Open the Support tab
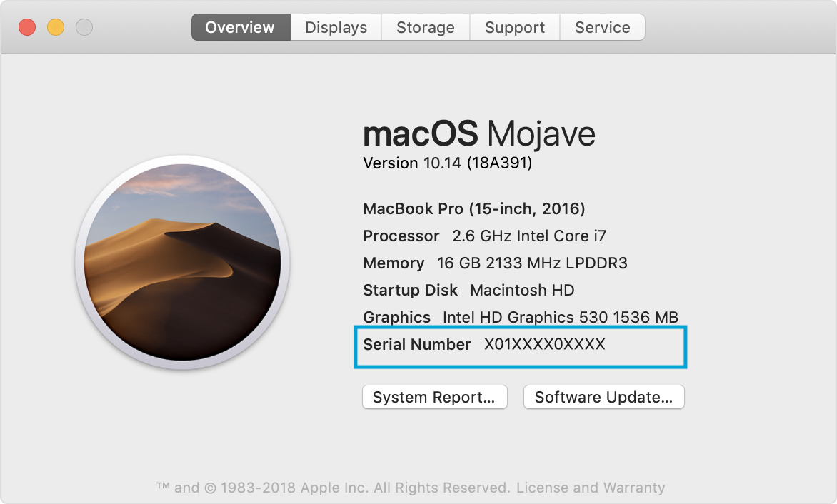Image resolution: width=837 pixels, height=504 pixels. (514, 27)
